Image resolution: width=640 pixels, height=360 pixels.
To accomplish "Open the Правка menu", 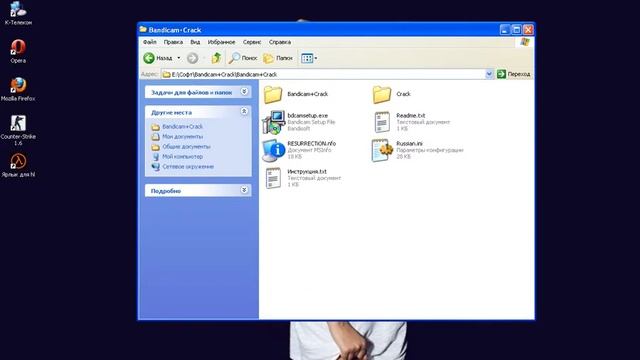I will click(173, 42).
